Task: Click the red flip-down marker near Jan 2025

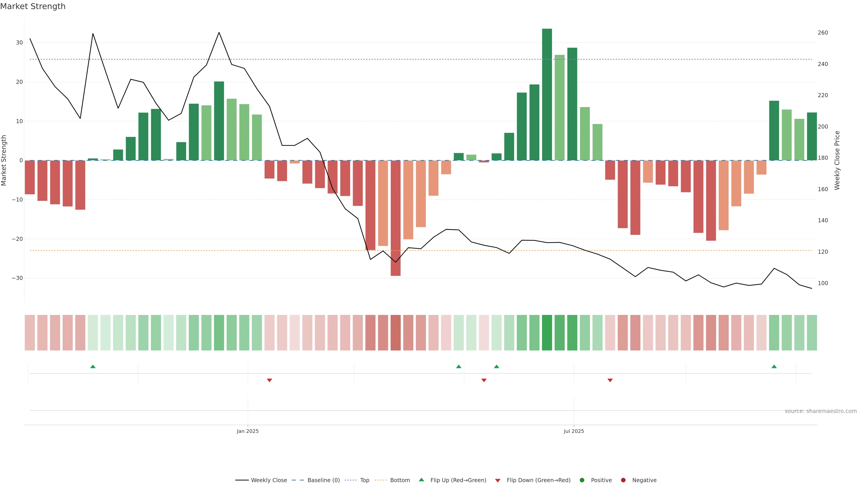Action: (x=270, y=380)
